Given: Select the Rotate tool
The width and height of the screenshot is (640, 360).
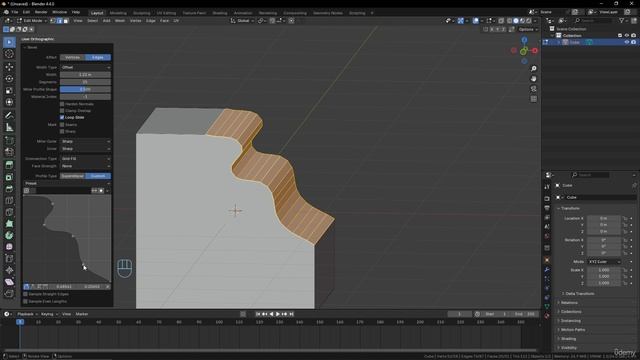Looking at the screenshot, I should 9,78.
